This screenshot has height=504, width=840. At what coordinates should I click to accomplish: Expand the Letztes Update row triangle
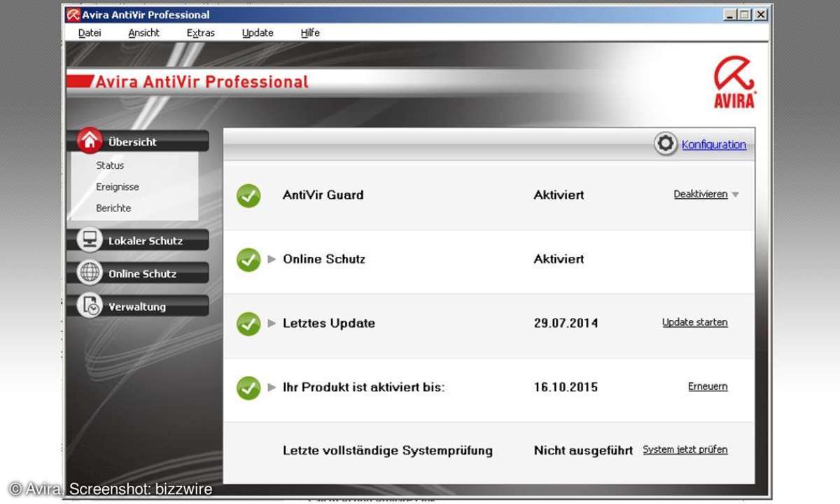pyautogui.click(x=272, y=323)
